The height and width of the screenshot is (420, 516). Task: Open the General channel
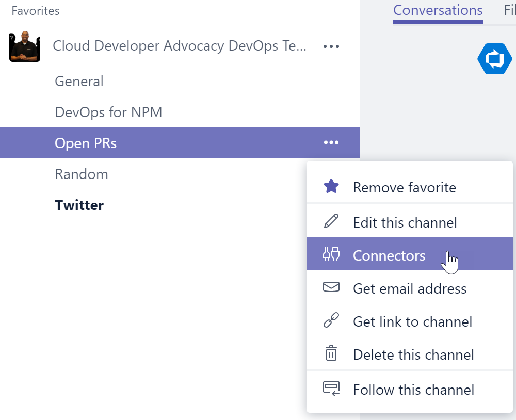click(x=180, y=81)
